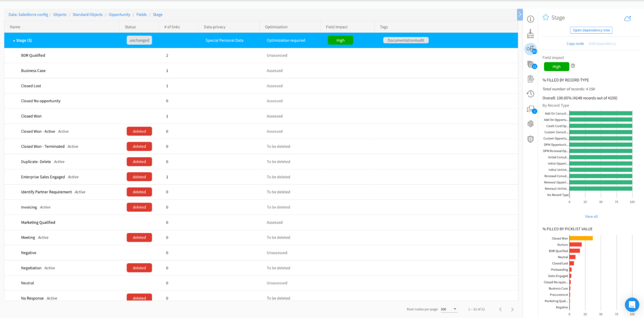Viewport: 644px width, 318px height.
Task: Open the security shield icon
Action: [x=531, y=139]
